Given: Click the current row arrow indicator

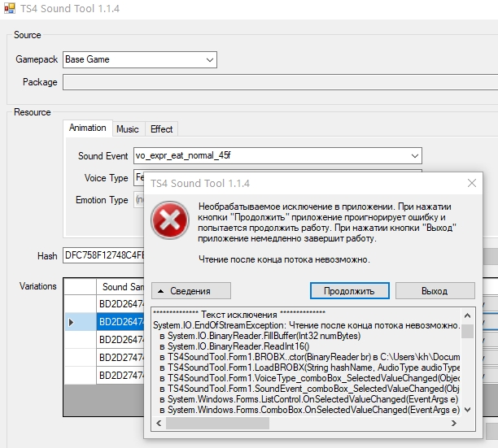Looking at the screenshot, I should click(x=71, y=322).
